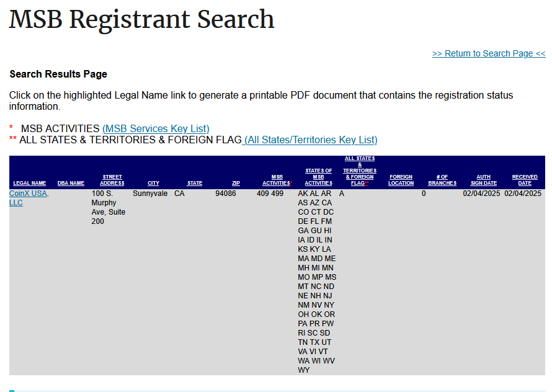The image size is (552, 392).
Task: Select the 409 499 MSB activities cell
Action: [270, 194]
